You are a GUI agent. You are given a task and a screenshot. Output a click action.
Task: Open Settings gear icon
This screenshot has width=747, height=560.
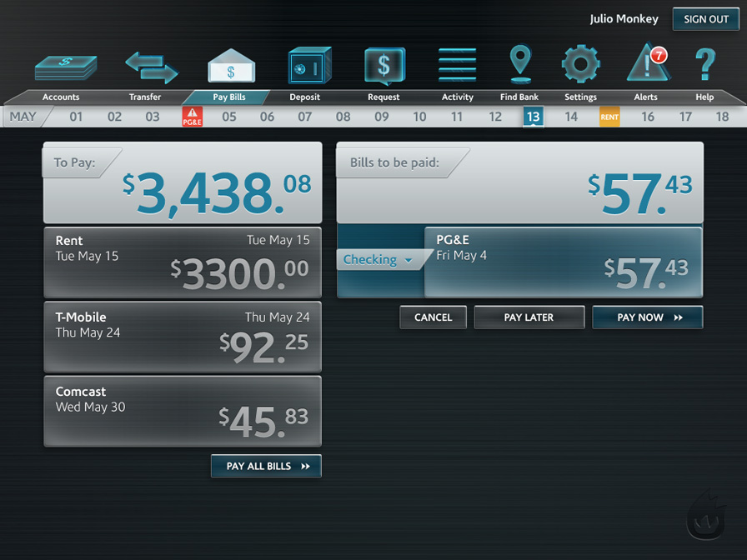coord(580,65)
